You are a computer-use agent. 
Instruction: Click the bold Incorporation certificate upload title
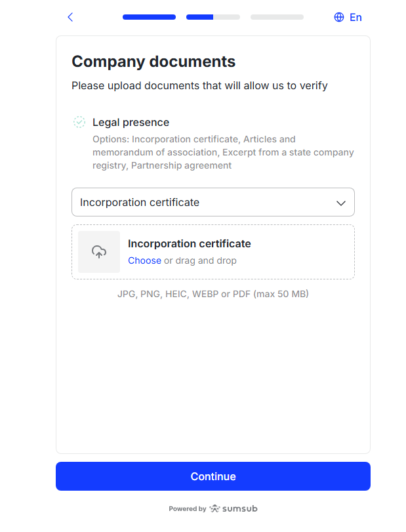[189, 243]
